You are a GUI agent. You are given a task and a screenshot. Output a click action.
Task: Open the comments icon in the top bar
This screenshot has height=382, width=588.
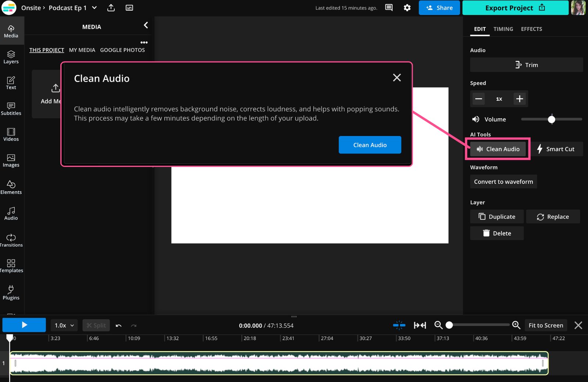[388, 7]
